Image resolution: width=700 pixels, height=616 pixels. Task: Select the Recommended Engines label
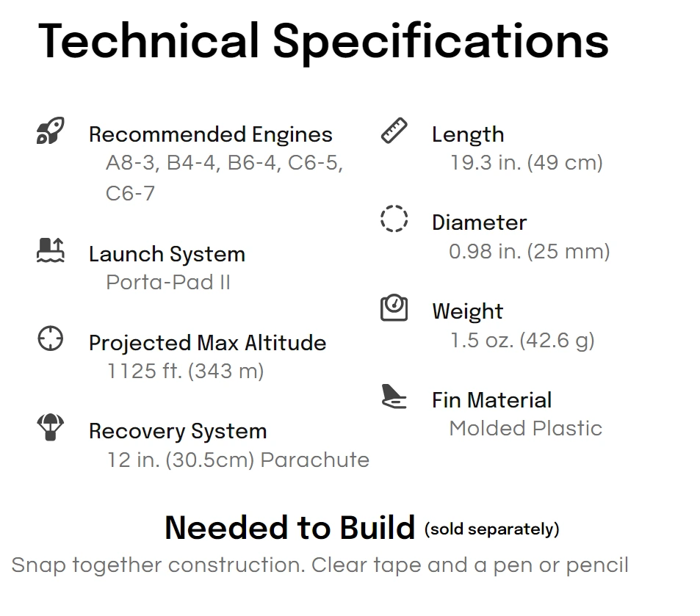pos(211,134)
